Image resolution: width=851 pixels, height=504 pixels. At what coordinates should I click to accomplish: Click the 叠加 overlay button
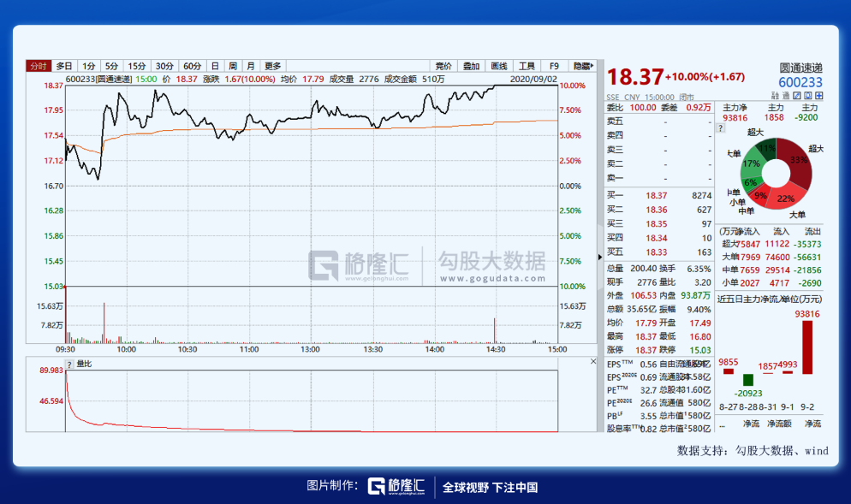[471, 66]
